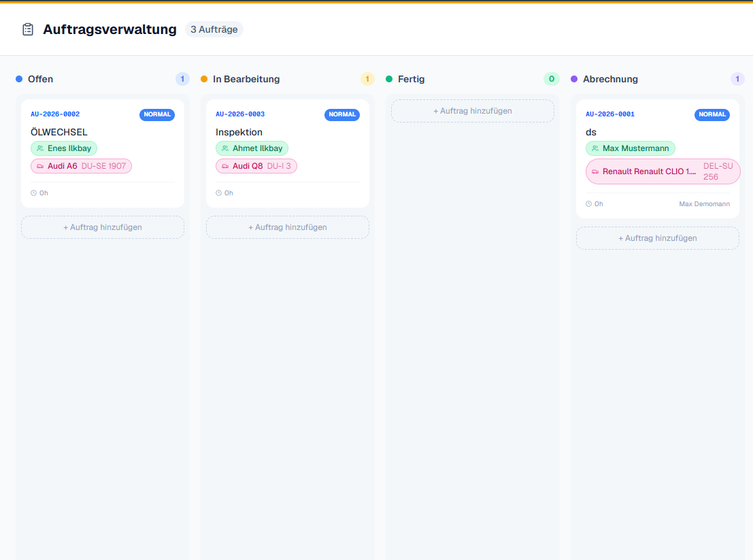Viewport: 753px width, 560px height.
Task: Select the Ahmet Ilkbay customer tag
Action: pyautogui.click(x=252, y=148)
